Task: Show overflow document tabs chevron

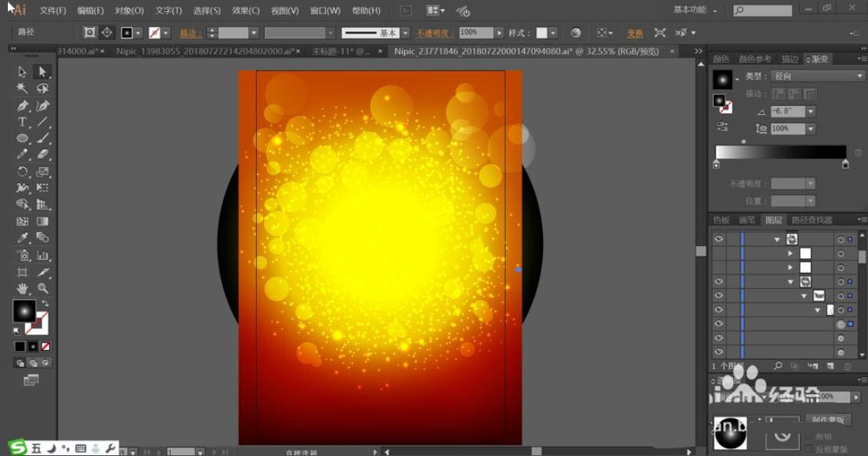Action: click(x=699, y=51)
